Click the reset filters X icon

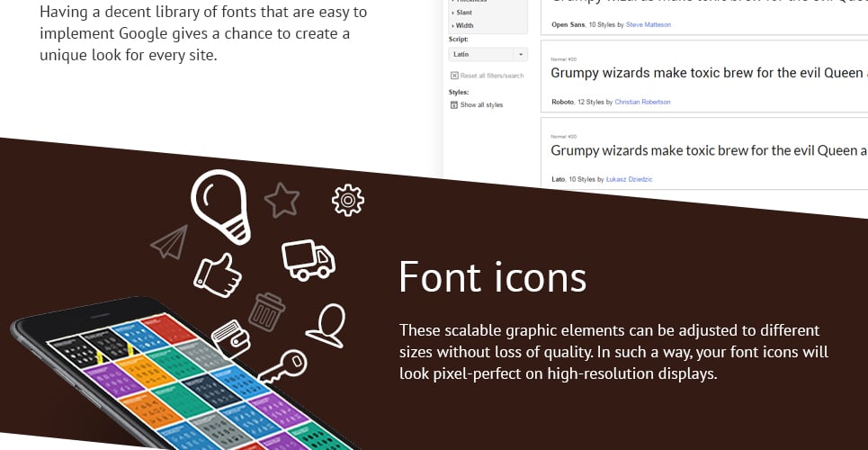tap(454, 76)
